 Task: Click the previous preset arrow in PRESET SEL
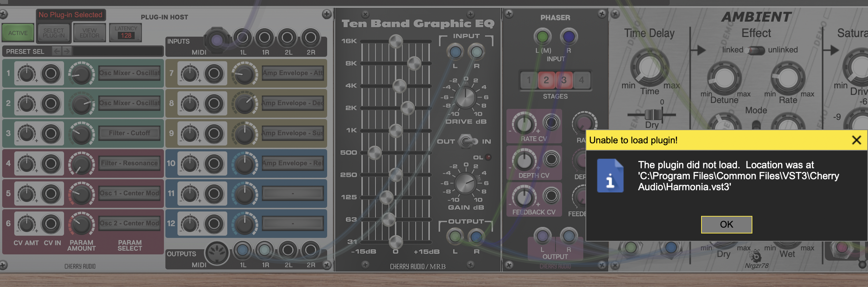point(57,51)
